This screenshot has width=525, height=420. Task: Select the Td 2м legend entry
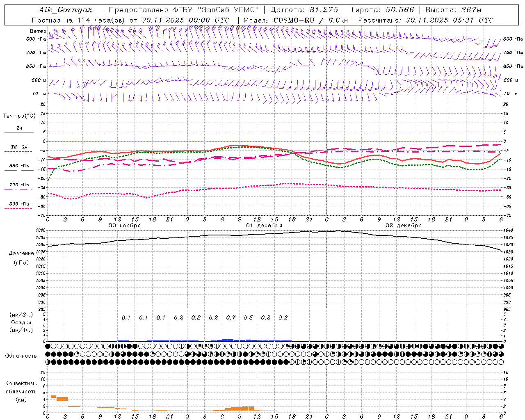(19, 147)
